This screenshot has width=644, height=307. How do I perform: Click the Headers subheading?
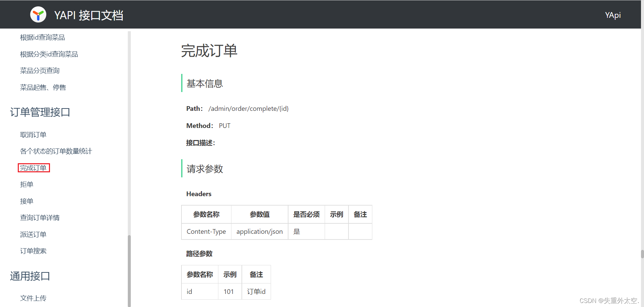tap(199, 194)
